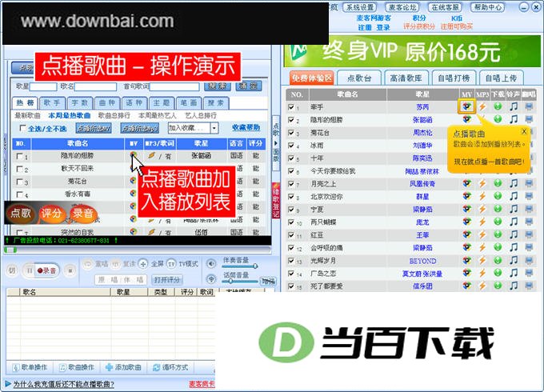Click the 点播所选MV button

pos(94,128)
